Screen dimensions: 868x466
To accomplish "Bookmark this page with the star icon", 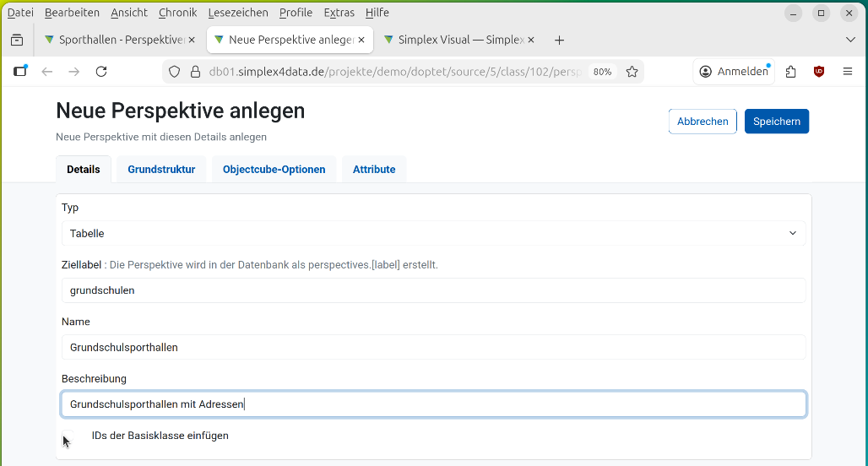I will tap(632, 72).
